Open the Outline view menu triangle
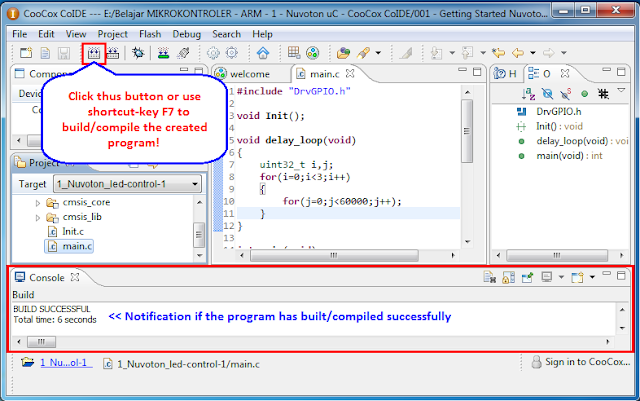640x401 pixels. [x=621, y=90]
